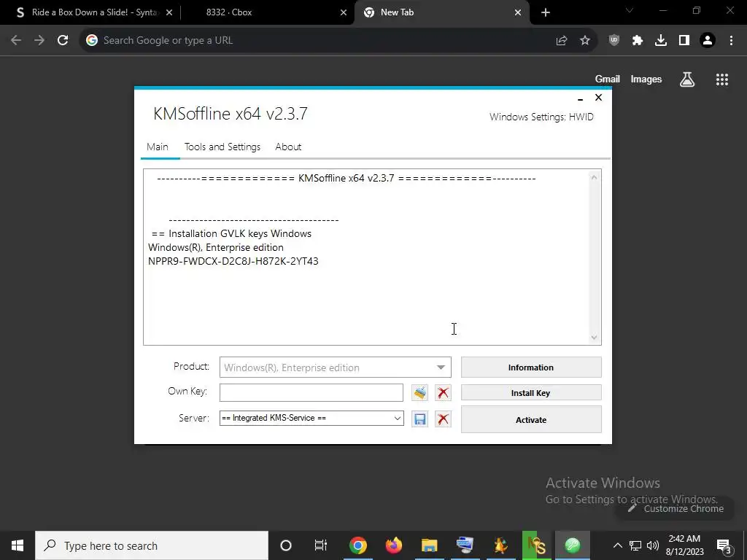Open the About tab
Viewport: 747px width, 560px height.
tap(288, 147)
